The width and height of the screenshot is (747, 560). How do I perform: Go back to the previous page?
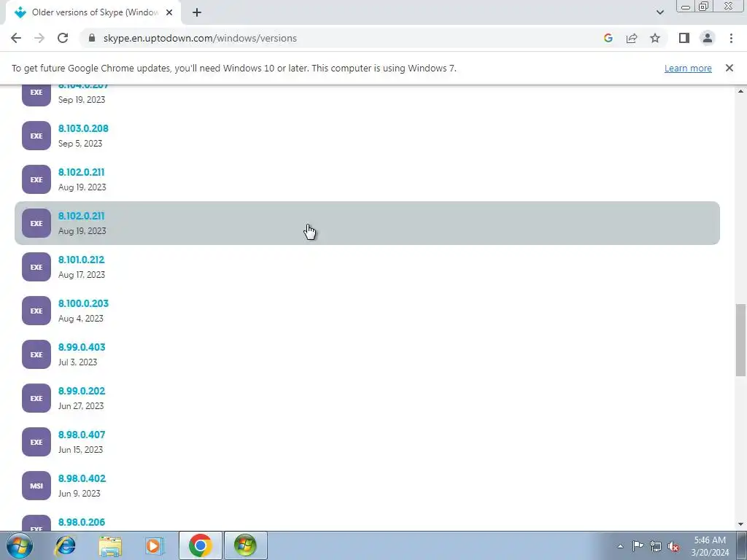pyautogui.click(x=16, y=38)
